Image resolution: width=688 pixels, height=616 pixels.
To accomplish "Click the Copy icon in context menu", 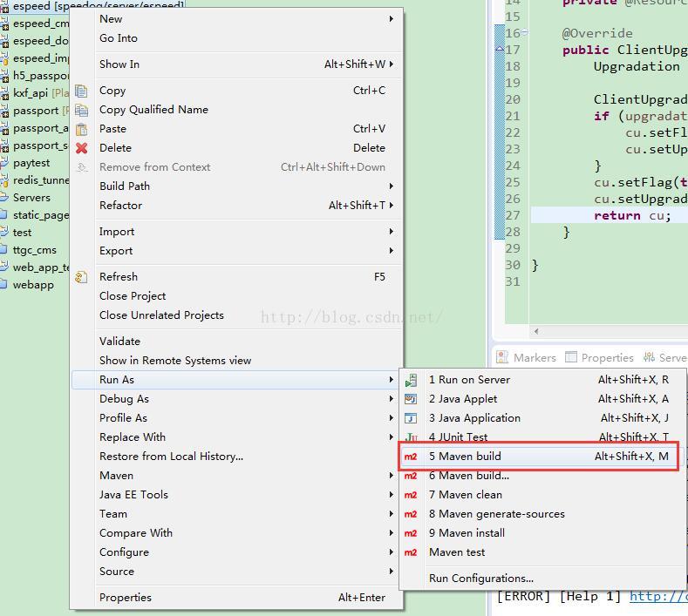I will (x=81, y=91).
